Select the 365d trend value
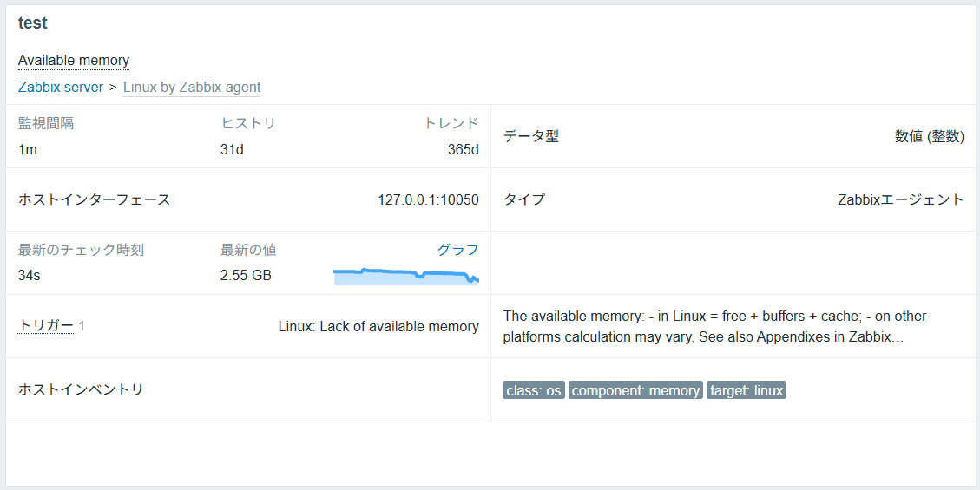980x490 pixels. [x=464, y=150]
